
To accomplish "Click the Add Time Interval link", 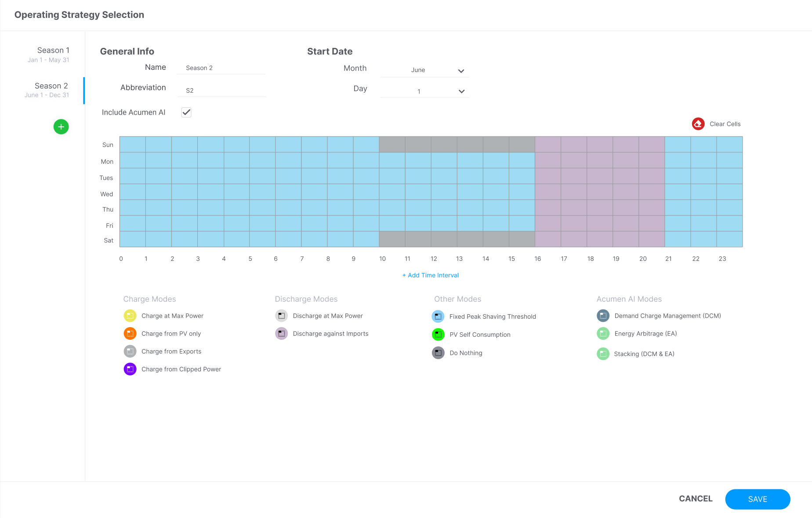I will 430,275.
